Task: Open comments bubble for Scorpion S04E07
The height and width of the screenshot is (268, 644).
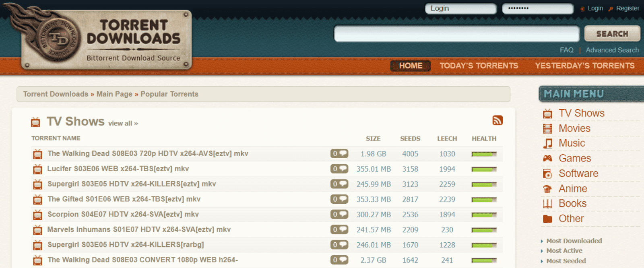Action: (x=339, y=214)
